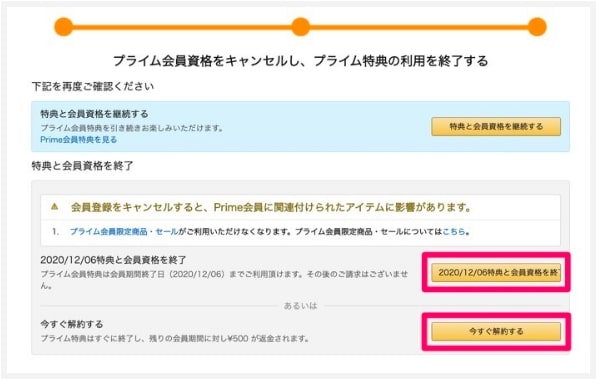Click the プライム会員資格をキャンセルし page title
This screenshot has width=596, height=381.
point(300,61)
